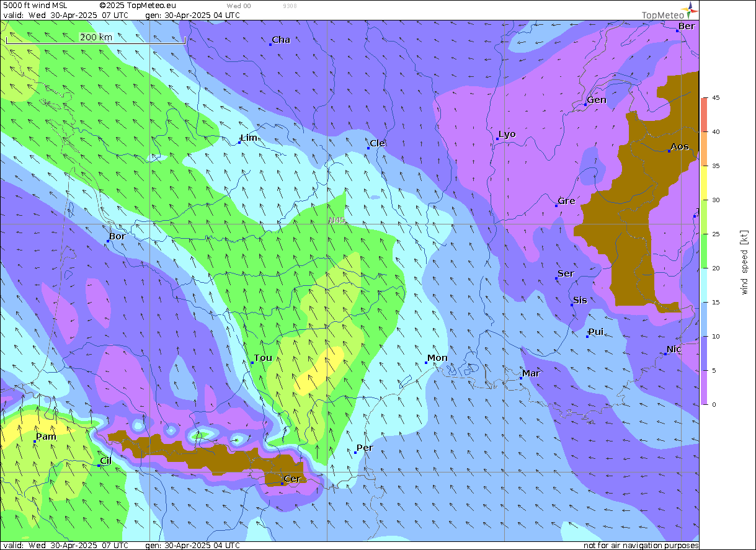Select the Gre city marker
Image resolution: width=756 pixels, height=550 pixels.
[x=556, y=205]
